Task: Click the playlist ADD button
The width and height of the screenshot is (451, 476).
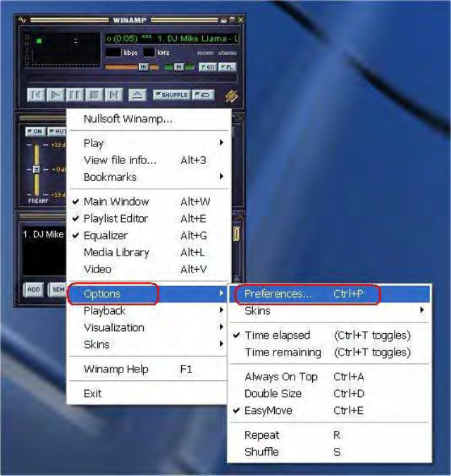Action: coord(33,290)
